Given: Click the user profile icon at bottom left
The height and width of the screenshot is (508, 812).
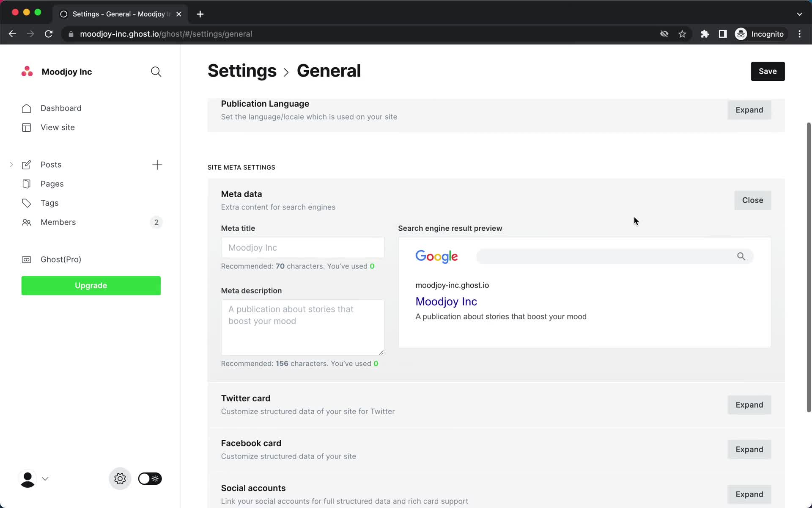Looking at the screenshot, I should 28,479.
